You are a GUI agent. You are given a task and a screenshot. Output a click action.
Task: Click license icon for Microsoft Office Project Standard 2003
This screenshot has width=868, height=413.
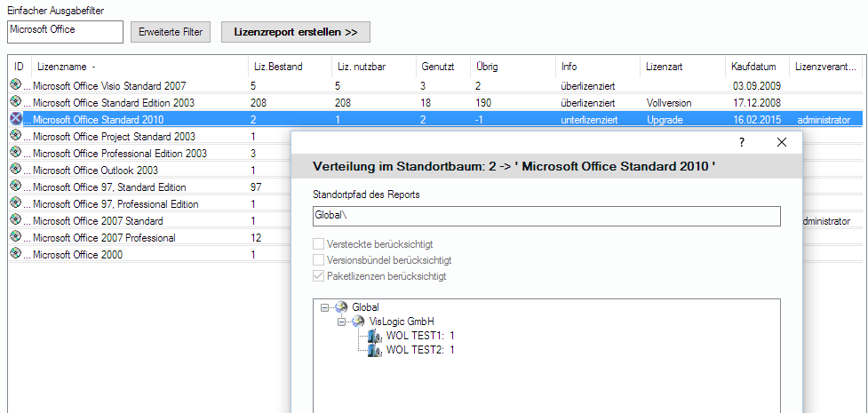pyautogui.click(x=15, y=136)
